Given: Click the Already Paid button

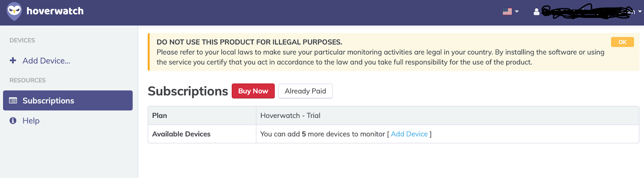Looking at the screenshot, I should point(305,91).
